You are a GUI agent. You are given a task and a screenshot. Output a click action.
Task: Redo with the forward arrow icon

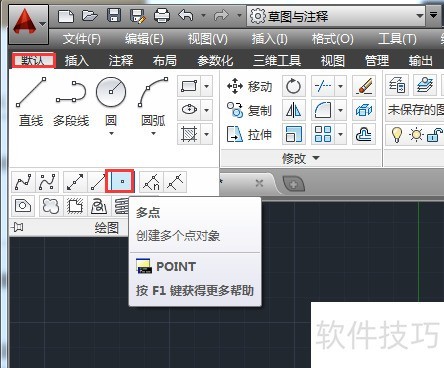(221, 15)
